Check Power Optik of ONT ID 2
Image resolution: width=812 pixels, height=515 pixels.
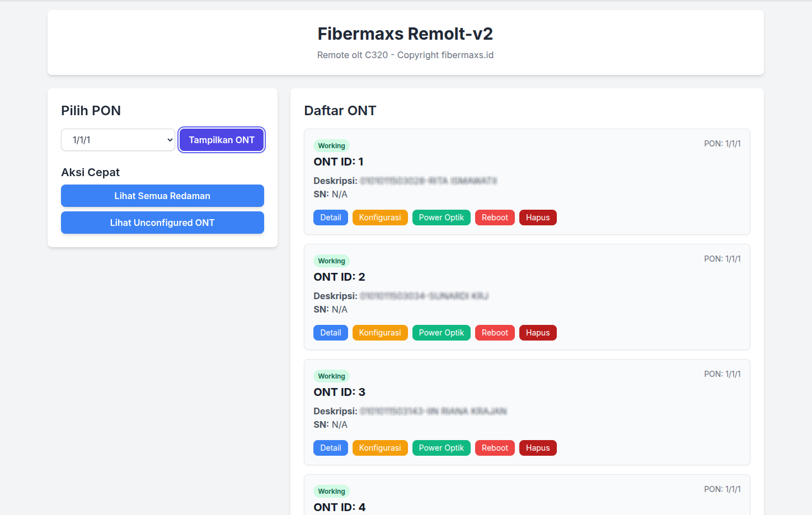[441, 333]
